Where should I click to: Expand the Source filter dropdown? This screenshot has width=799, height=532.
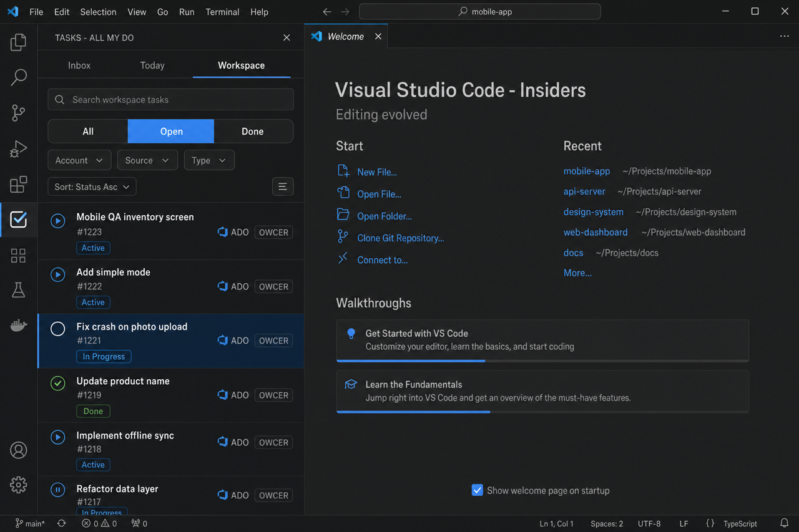coord(147,160)
